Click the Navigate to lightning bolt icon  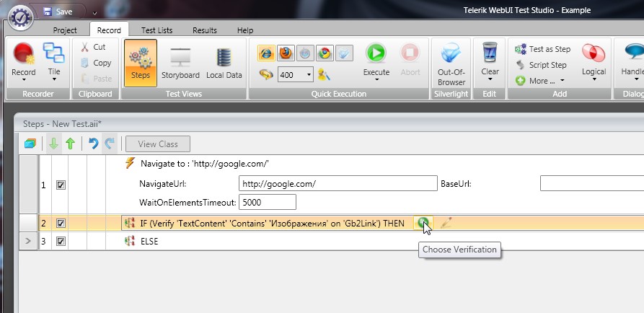pos(130,163)
